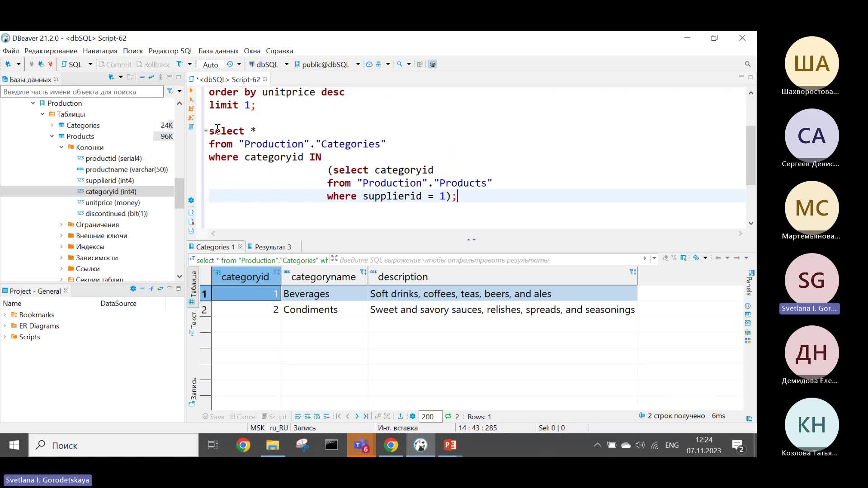The width and height of the screenshot is (868, 488).
Task: Click execute SQL statement orange arrow icon
Action: (191, 91)
